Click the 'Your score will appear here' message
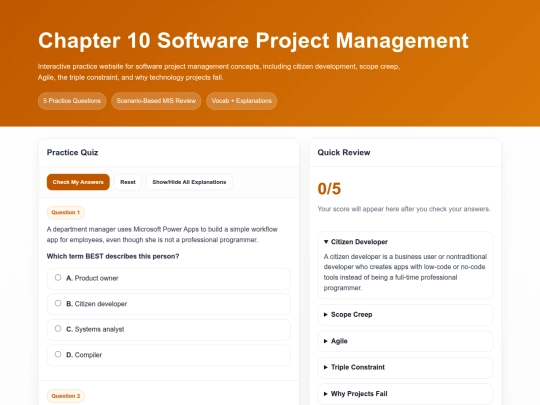Screen dimensions: 540x405 click(x=404, y=209)
